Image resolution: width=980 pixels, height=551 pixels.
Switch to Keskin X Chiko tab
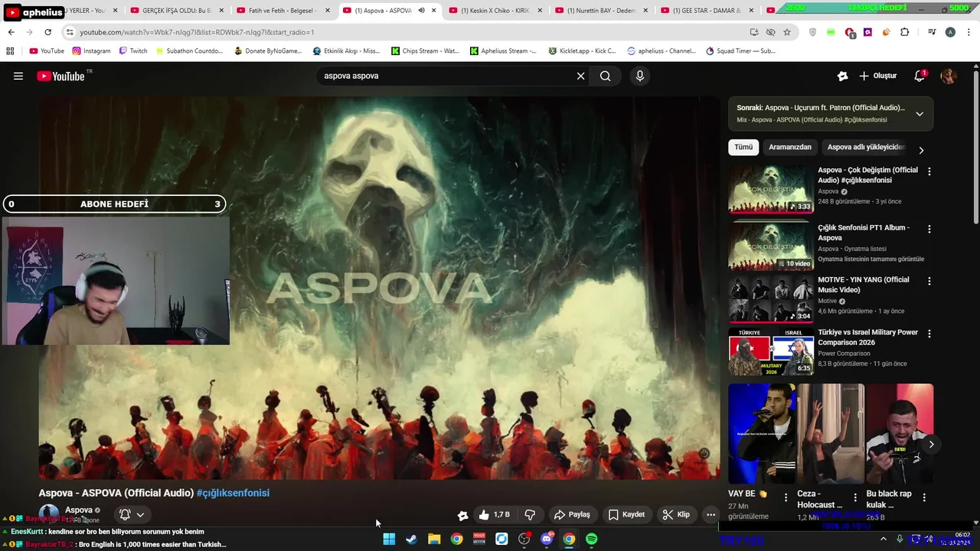pyautogui.click(x=494, y=11)
